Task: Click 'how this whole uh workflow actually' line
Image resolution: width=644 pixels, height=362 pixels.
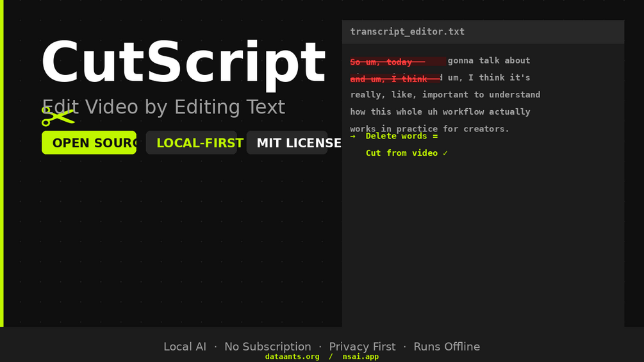Action: 440,111
